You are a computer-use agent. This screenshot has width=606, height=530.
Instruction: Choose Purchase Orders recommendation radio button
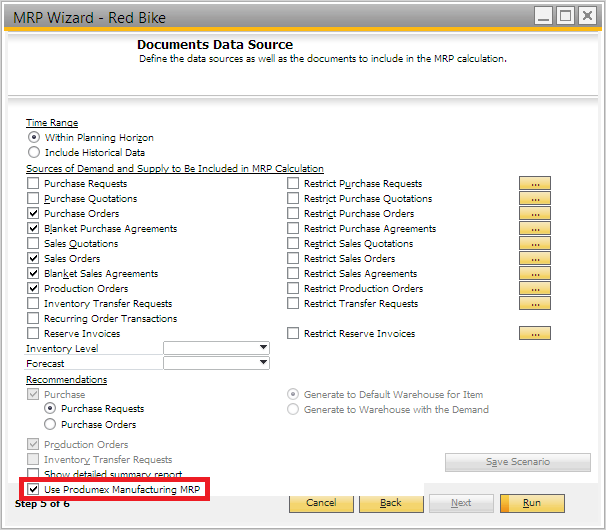50,424
